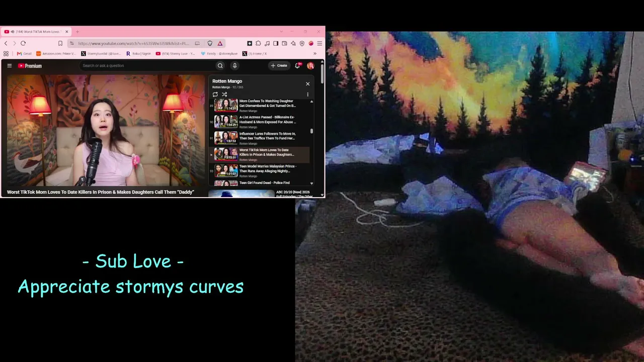Expand hidden bookmarks with double chevron
Viewport: 644px width, 362px height.
click(x=315, y=53)
